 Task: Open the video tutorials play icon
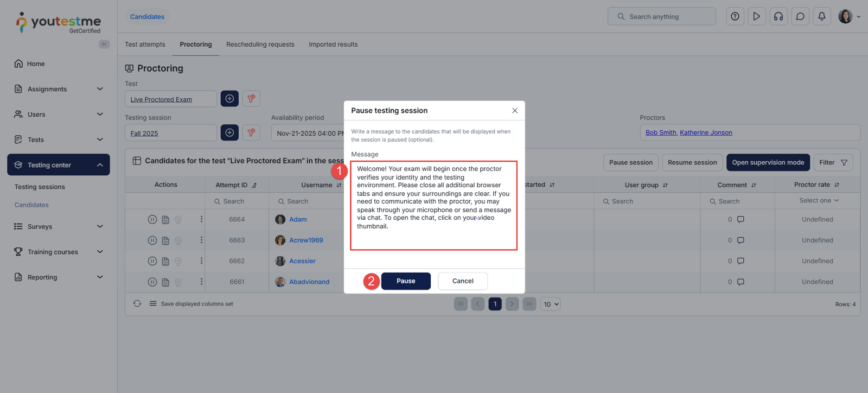pyautogui.click(x=757, y=17)
